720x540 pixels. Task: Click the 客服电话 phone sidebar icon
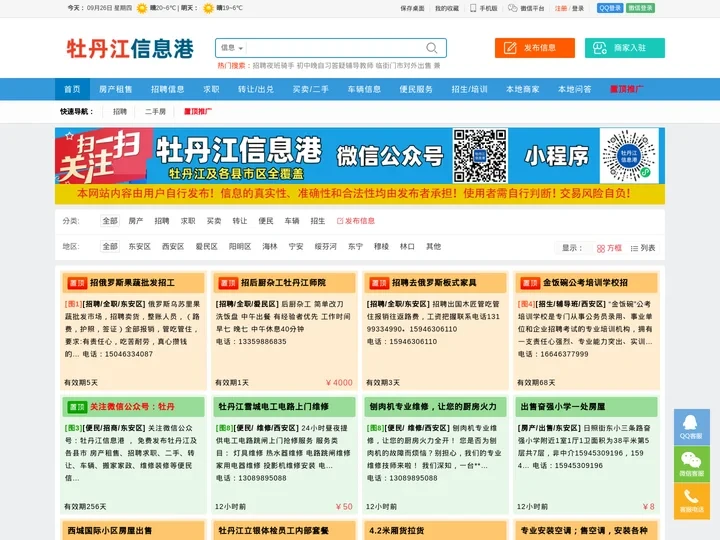[692, 501]
